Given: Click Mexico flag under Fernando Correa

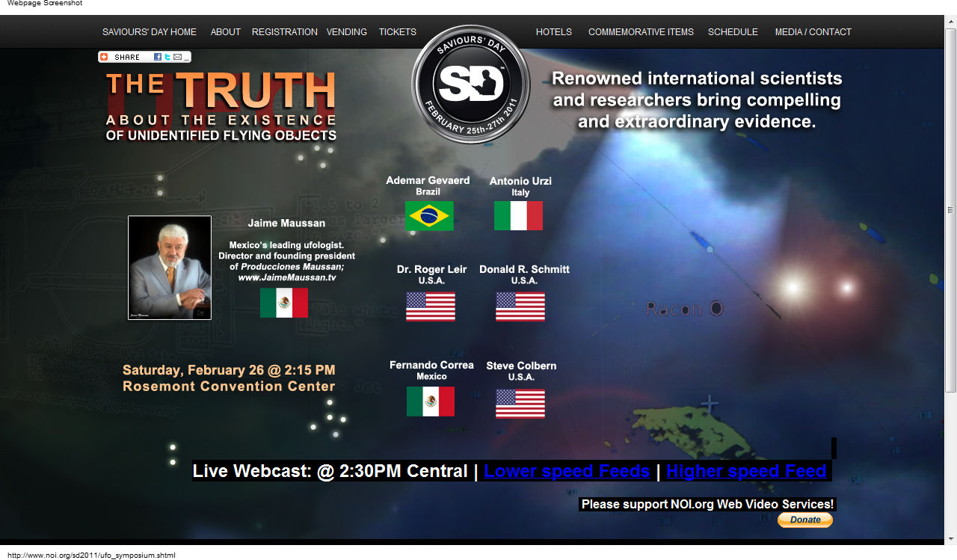Looking at the screenshot, I should click(x=431, y=401).
